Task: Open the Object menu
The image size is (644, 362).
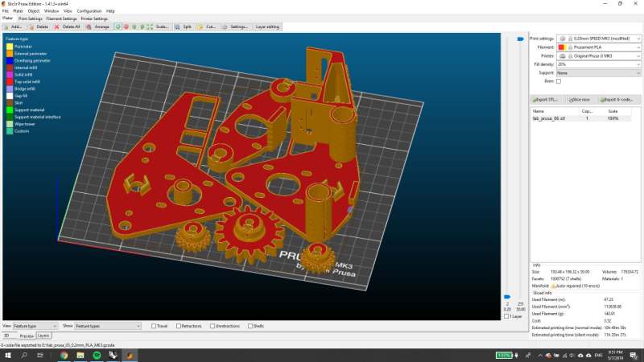Action: 34,11
